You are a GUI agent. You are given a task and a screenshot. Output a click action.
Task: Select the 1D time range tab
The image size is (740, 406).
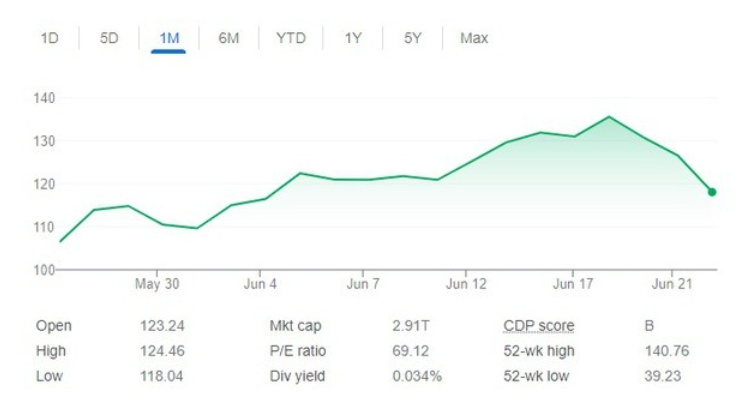click(x=49, y=39)
